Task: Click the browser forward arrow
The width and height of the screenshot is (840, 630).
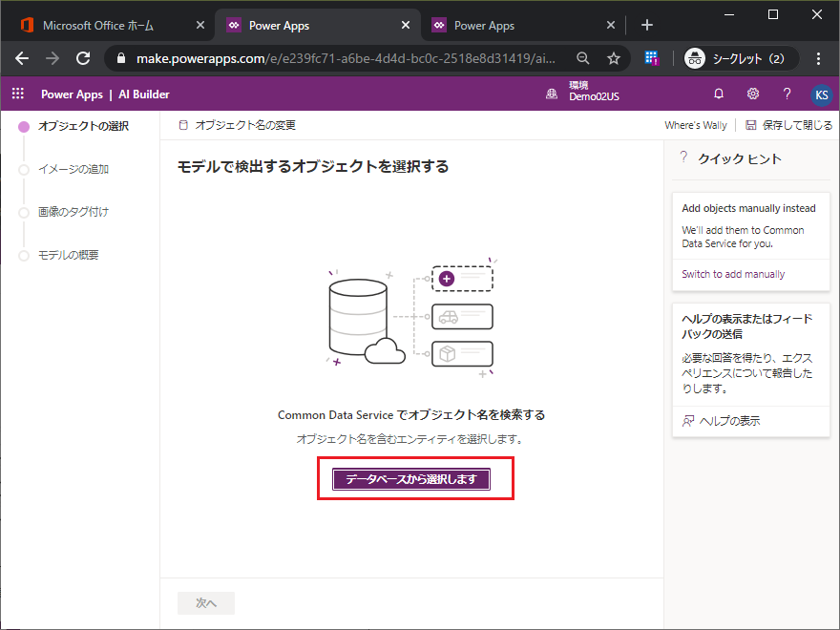Action: click(x=52, y=58)
